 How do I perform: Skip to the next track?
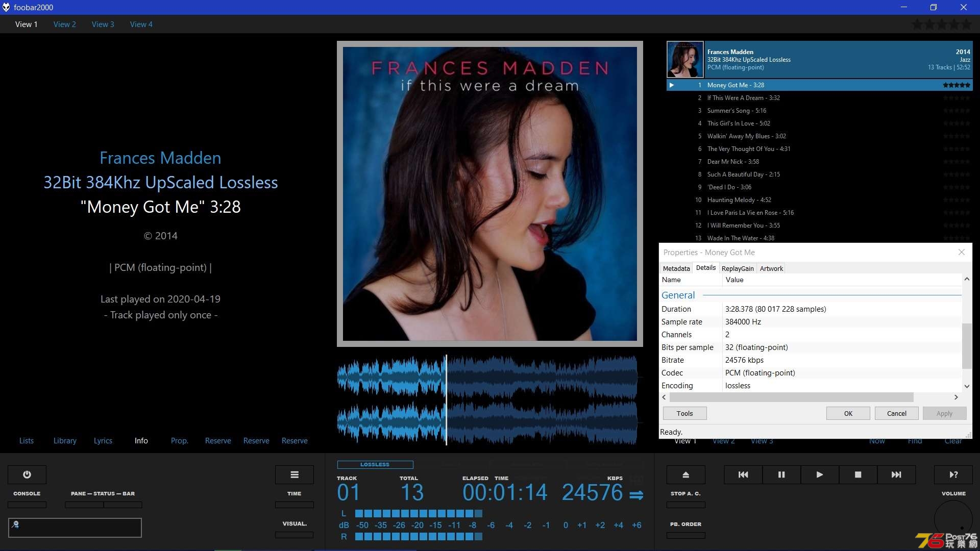(x=896, y=474)
